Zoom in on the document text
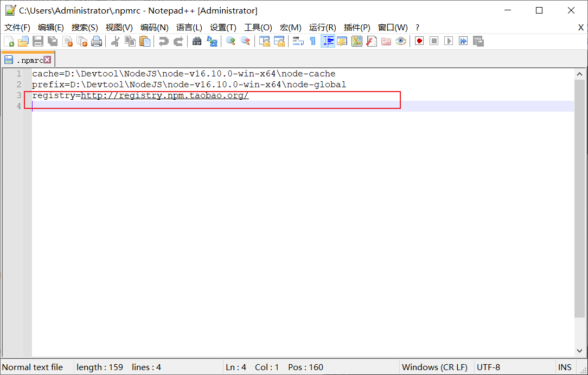The height and width of the screenshot is (375, 588). pos(230,41)
